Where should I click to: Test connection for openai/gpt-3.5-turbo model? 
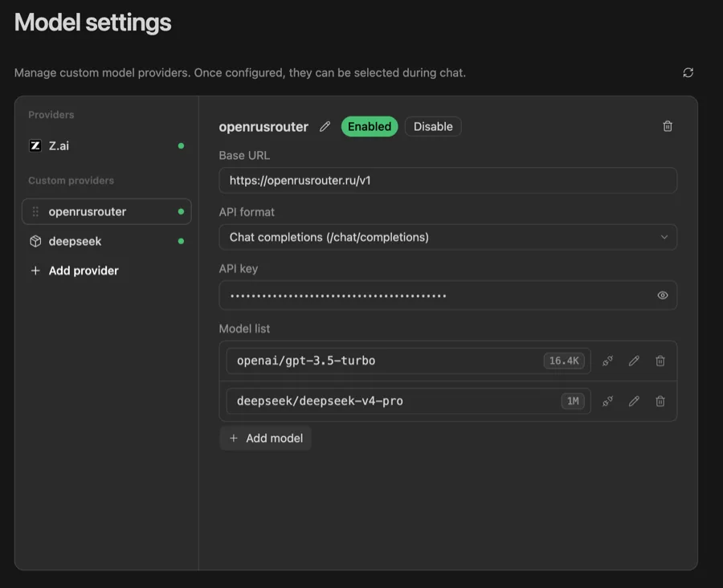tap(607, 361)
